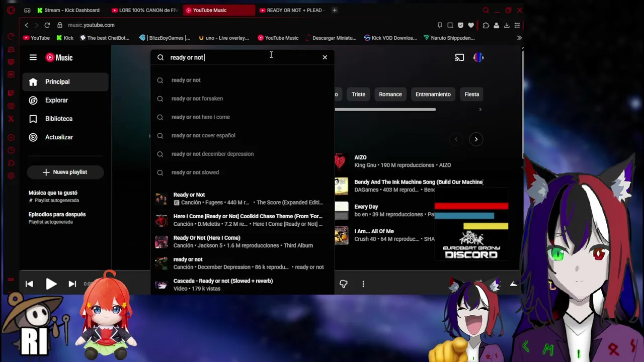Open the account avatar menu

[x=478, y=58]
